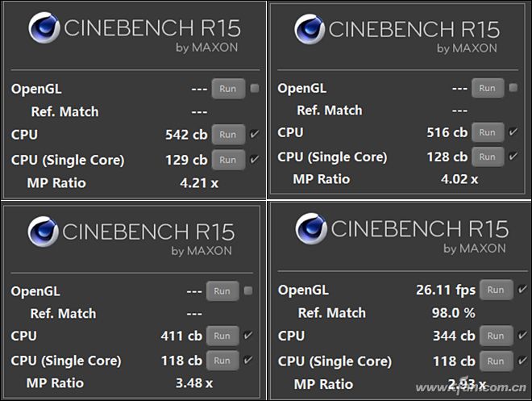Select the 542 cb CPU score

click(186, 135)
